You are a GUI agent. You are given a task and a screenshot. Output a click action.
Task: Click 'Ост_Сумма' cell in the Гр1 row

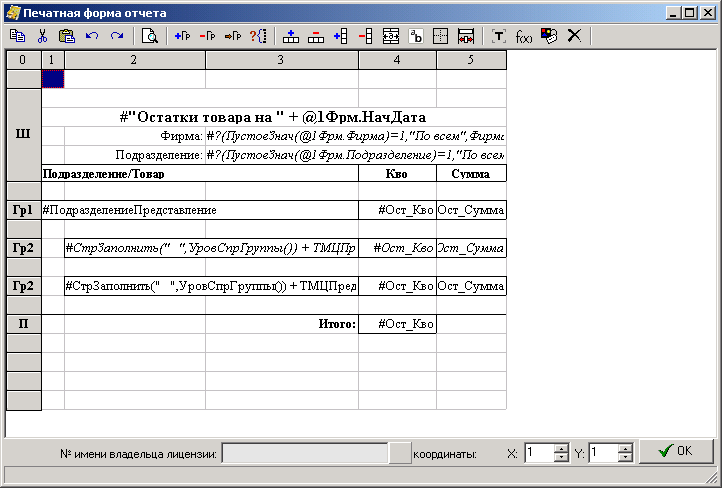[471, 210]
